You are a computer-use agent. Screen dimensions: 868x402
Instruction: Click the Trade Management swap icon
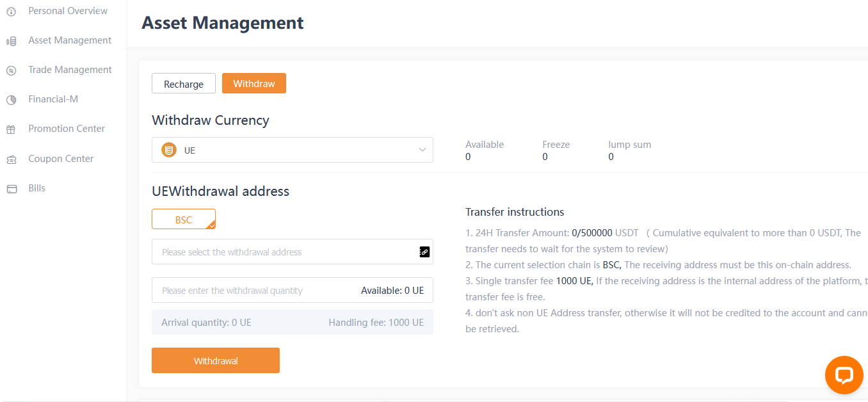click(x=11, y=70)
